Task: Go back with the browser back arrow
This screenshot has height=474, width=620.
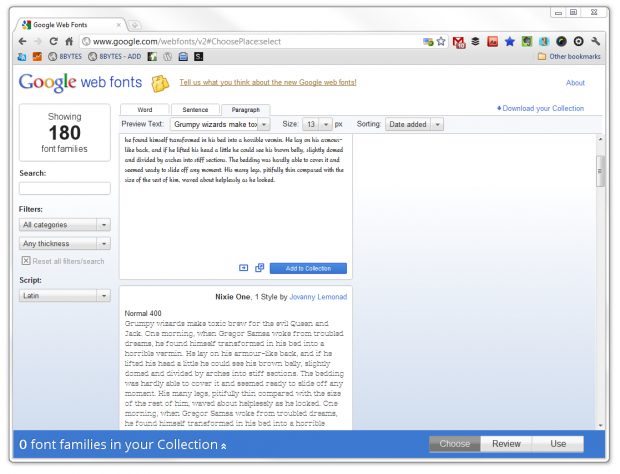Action: click(23, 42)
